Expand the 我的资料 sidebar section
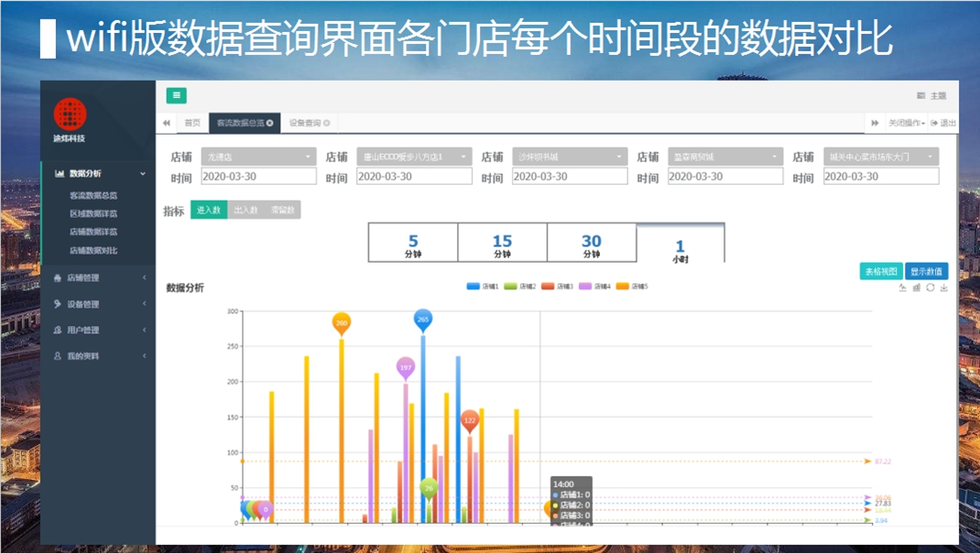Viewport: 980px width, 553px height. 144,356
